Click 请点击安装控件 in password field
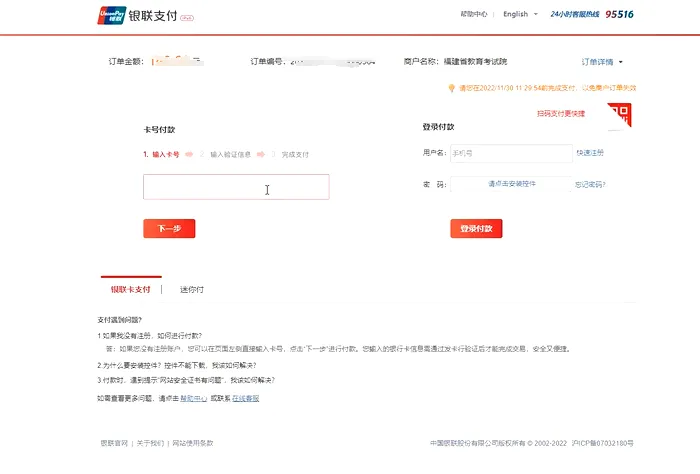Image resolution: width=700 pixels, height=474 pixels. tap(512, 183)
